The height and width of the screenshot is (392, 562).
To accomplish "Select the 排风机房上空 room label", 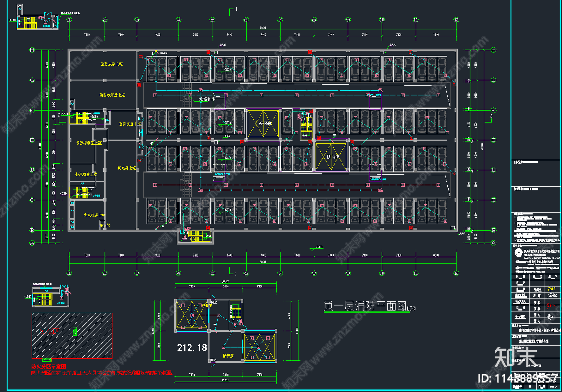I will pyautogui.click(x=86, y=174).
